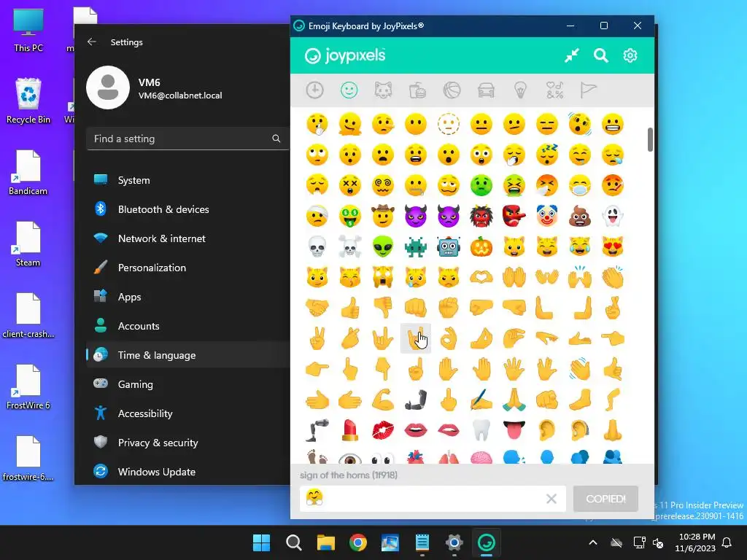Open Gaming settings

pos(187,384)
